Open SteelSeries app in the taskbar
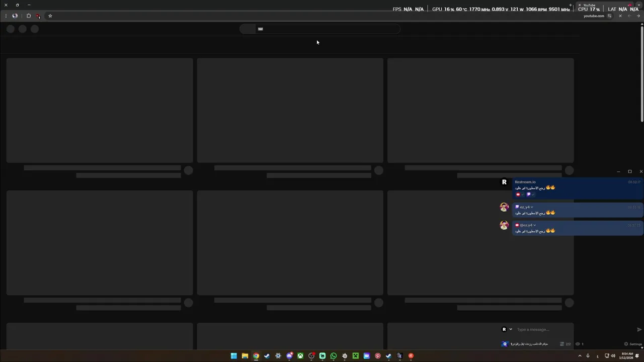 345,356
